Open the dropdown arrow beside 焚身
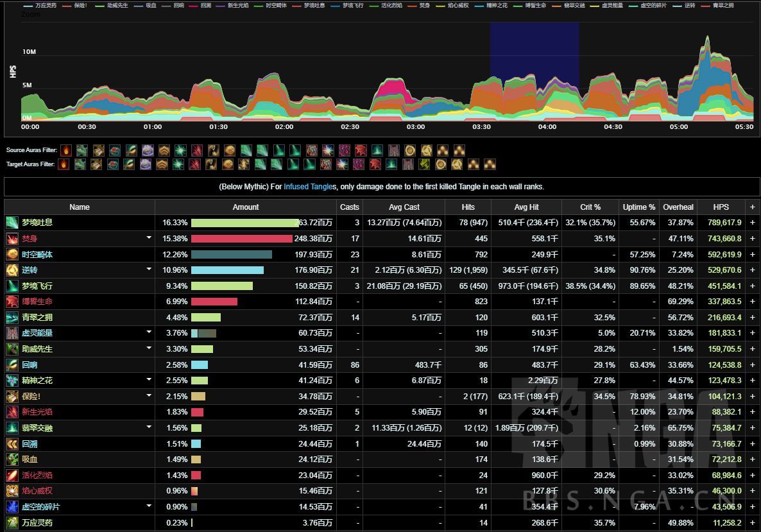This screenshot has height=532, width=761. coord(149,238)
